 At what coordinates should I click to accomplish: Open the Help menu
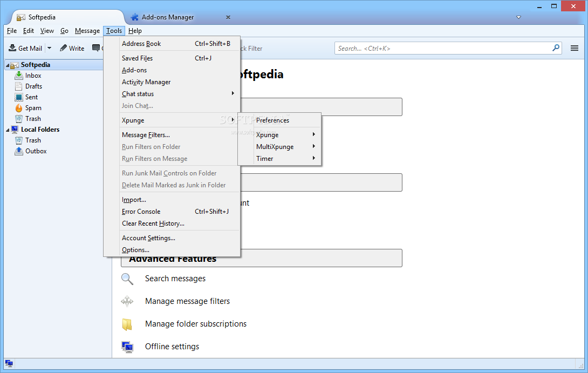[135, 31]
